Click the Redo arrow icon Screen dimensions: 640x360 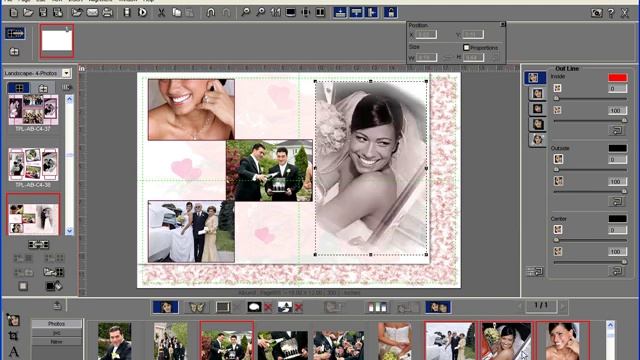(x=226, y=13)
